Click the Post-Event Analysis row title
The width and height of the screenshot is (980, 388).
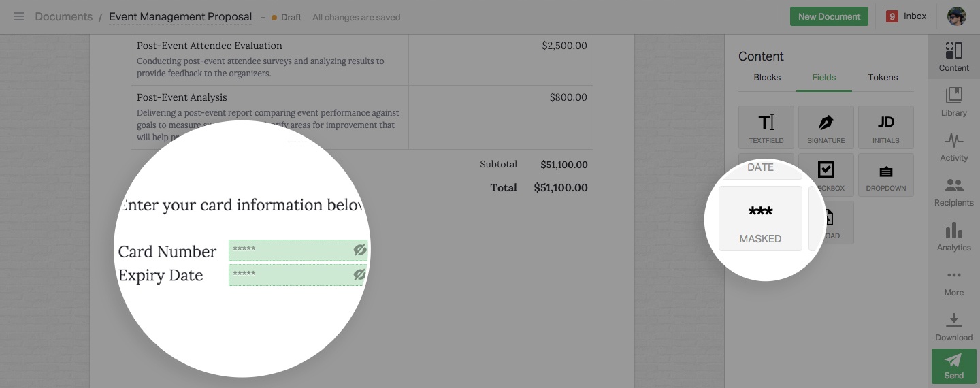(182, 97)
